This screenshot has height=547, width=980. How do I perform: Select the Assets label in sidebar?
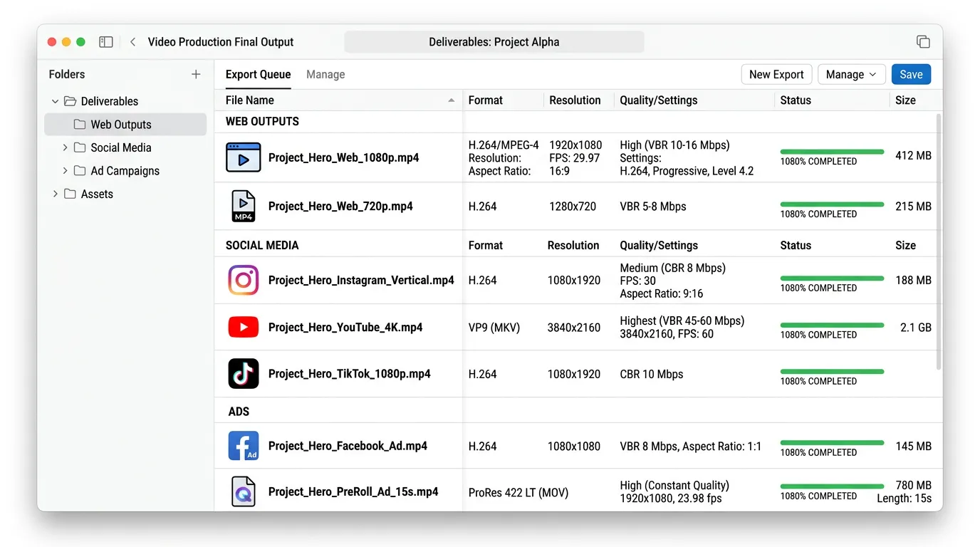click(97, 194)
